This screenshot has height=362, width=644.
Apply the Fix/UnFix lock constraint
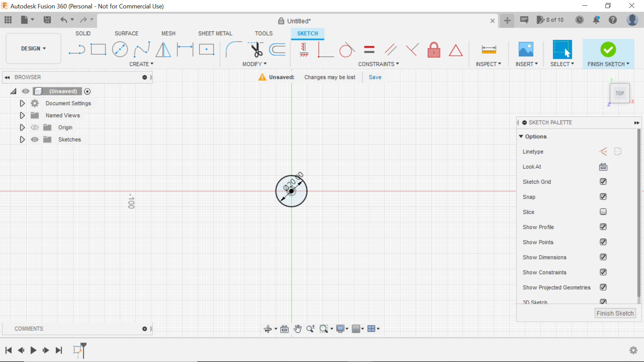(434, 49)
